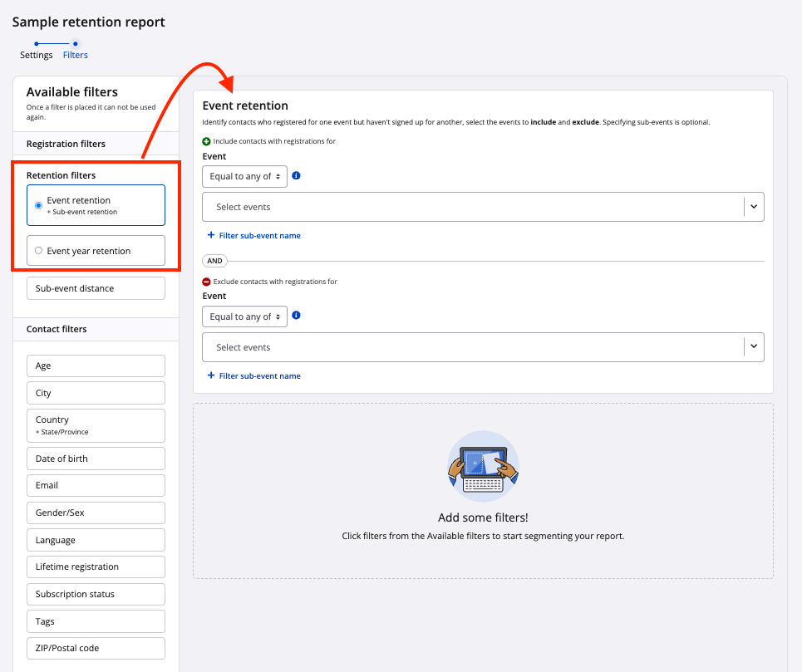Click the green include contacts plus icon
The image size is (802, 672).
(207, 141)
